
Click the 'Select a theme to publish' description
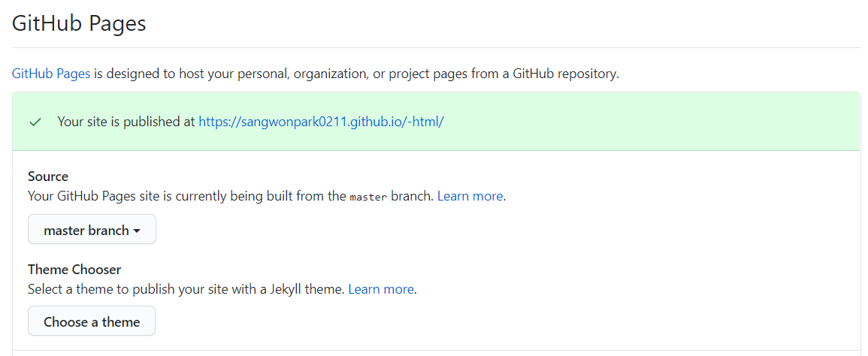tap(186, 289)
